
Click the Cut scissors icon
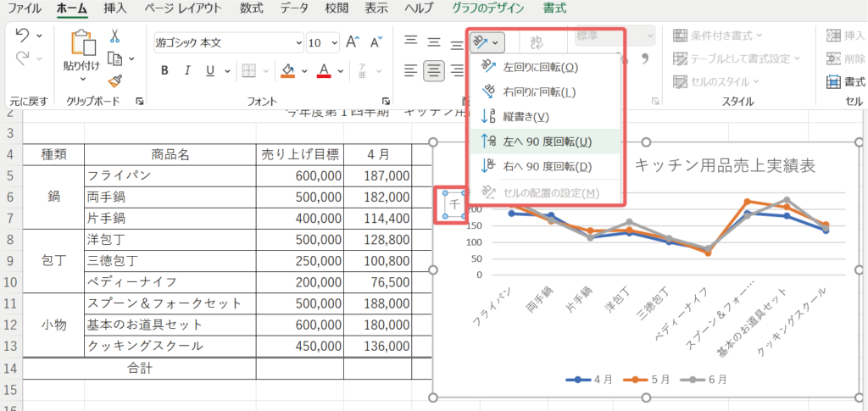coord(115,36)
